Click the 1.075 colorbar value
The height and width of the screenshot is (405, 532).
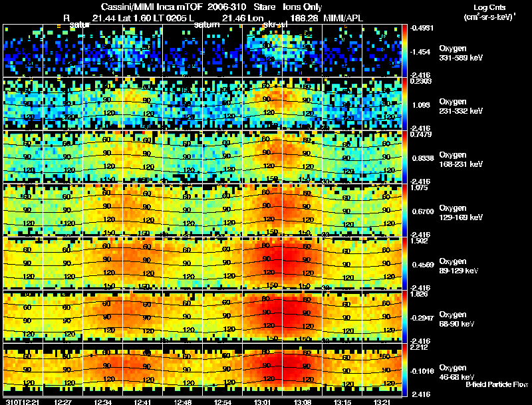(x=419, y=188)
